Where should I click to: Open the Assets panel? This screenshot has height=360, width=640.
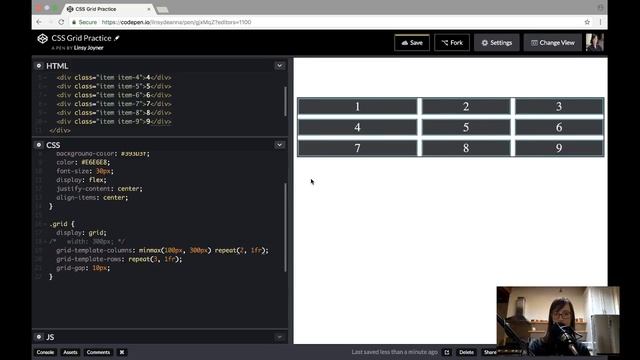tap(70, 352)
